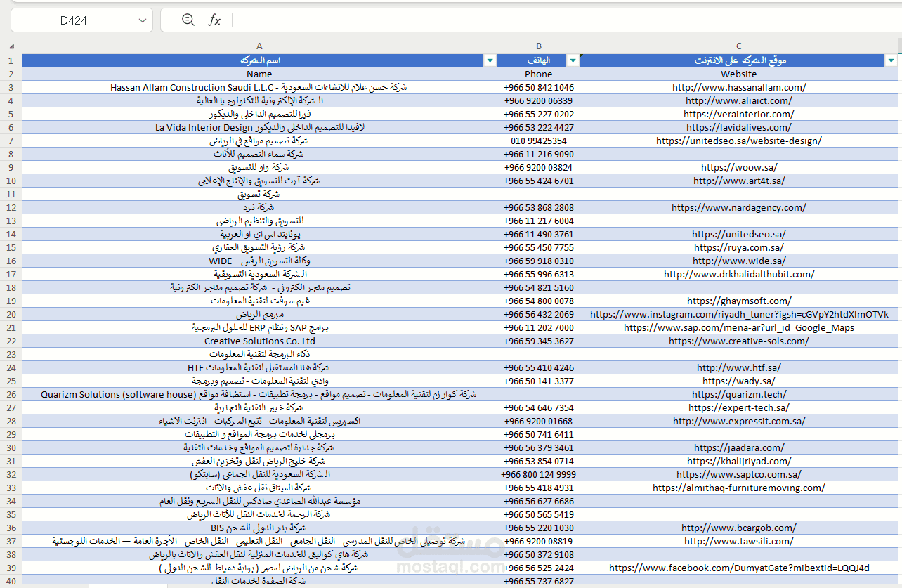Screen dimensions: 902x588
Task: Click the https://ruya.com.sa/ cell
Action: [x=739, y=247]
